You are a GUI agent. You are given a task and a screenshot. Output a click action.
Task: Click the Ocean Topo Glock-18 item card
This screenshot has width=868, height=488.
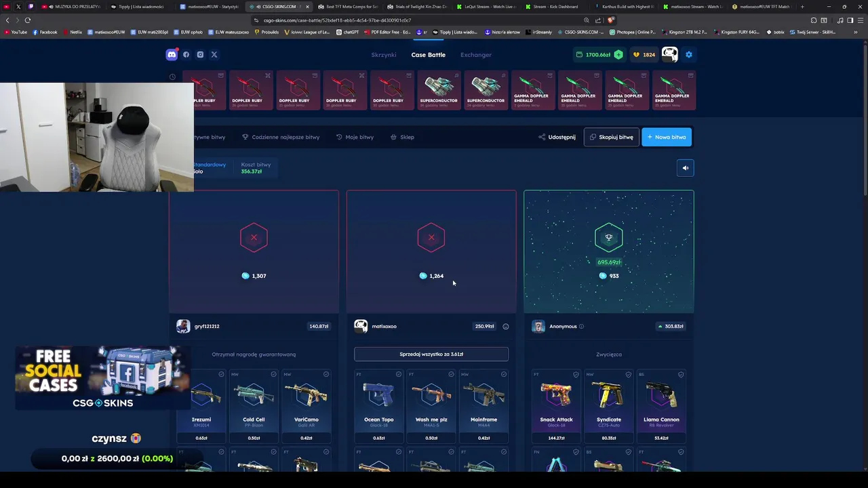379,407
